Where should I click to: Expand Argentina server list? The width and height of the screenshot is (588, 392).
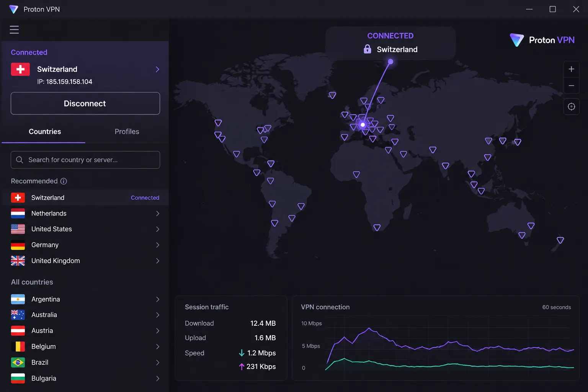[158, 299]
